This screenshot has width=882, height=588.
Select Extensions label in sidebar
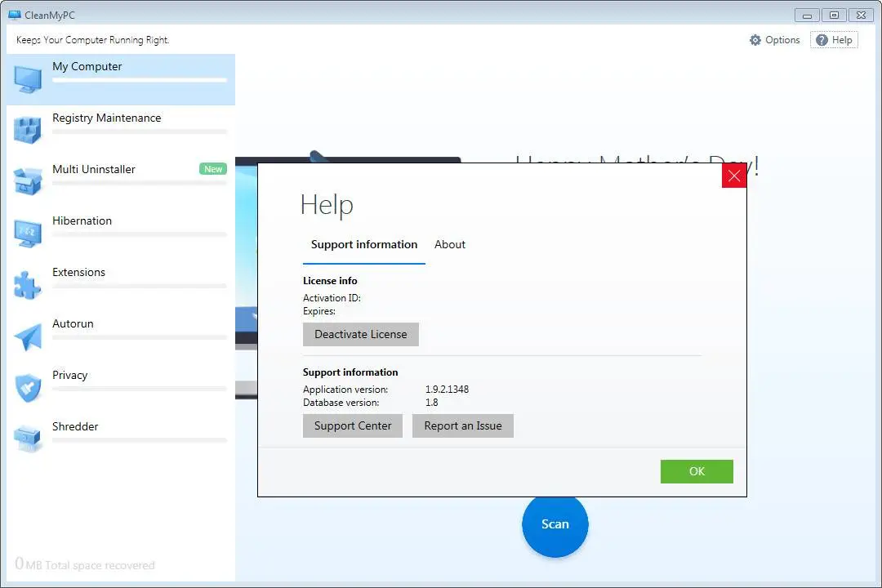click(78, 272)
